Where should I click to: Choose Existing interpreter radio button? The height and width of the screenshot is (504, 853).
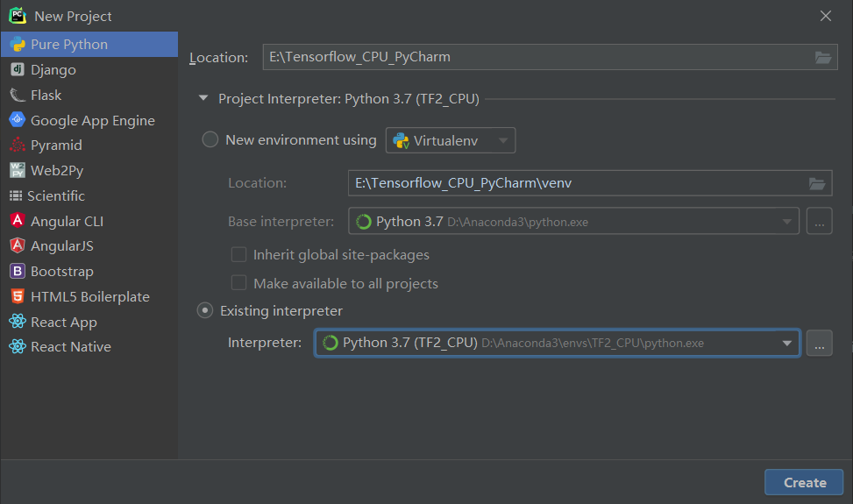(x=205, y=310)
